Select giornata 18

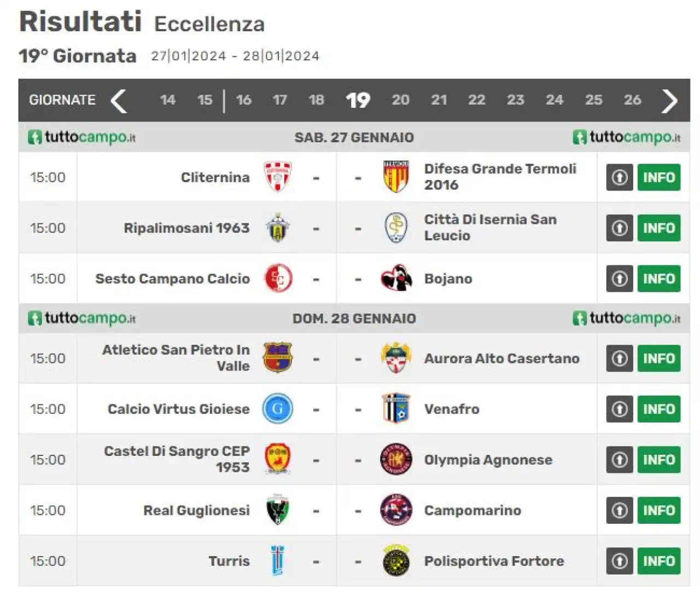(316, 100)
